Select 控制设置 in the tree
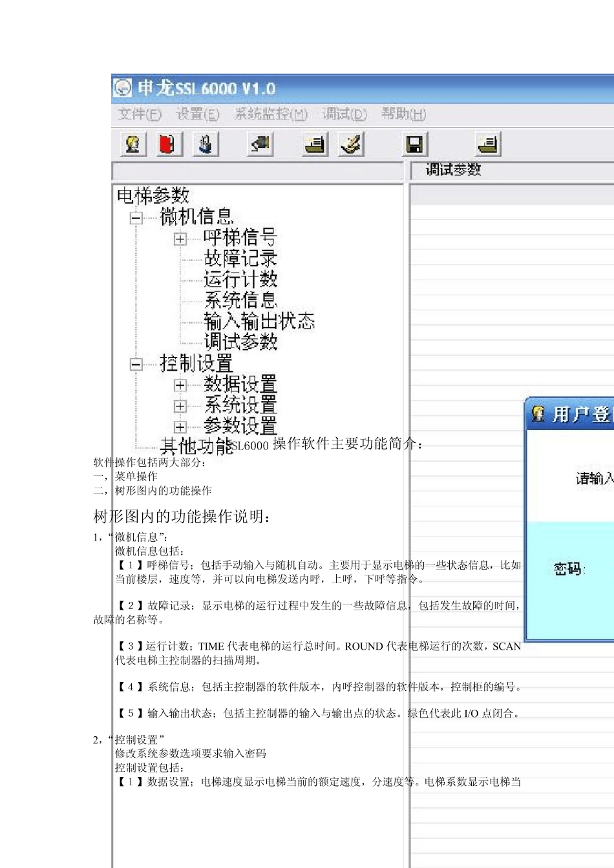 (196, 363)
